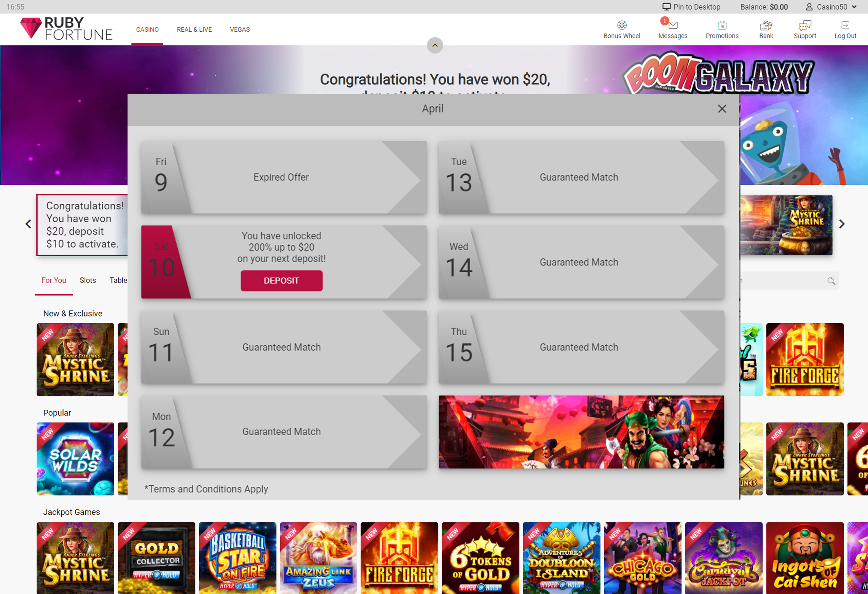Open the Solar Wilds game thumbnail
The height and width of the screenshot is (594, 868).
point(75,459)
